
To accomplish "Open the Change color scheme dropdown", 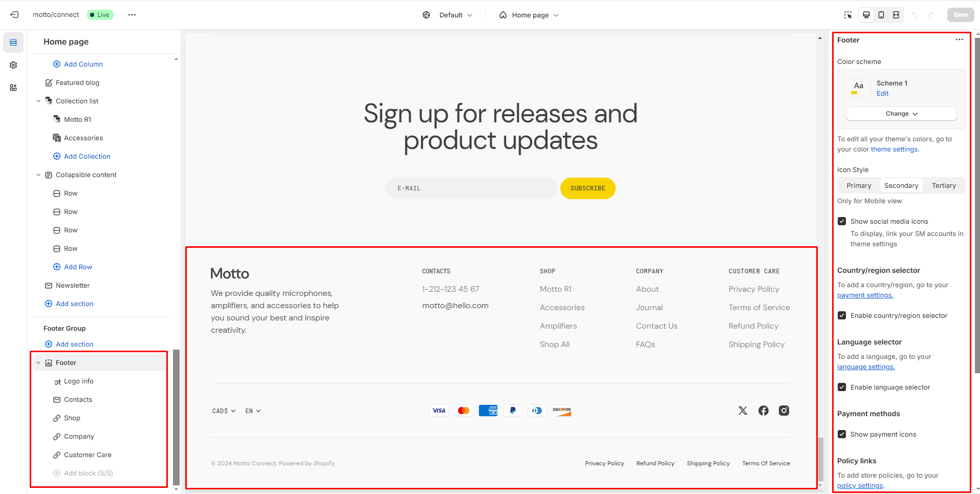I will (x=901, y=114).
